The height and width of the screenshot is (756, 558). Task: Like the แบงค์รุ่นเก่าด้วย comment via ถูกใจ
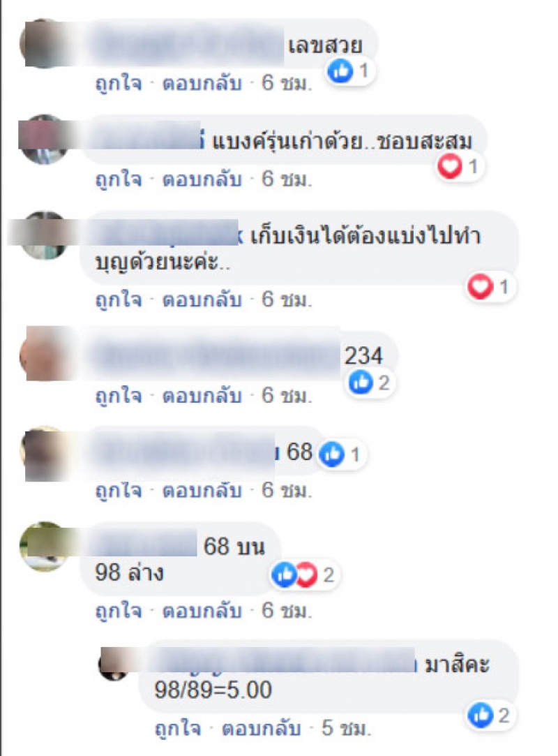pos(119,179)
